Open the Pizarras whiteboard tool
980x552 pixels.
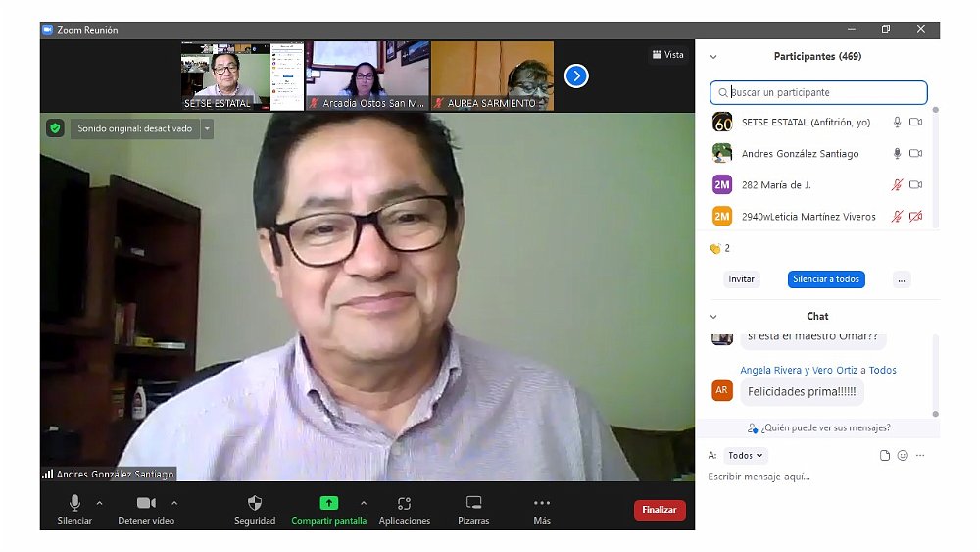[x=473, y=503]
